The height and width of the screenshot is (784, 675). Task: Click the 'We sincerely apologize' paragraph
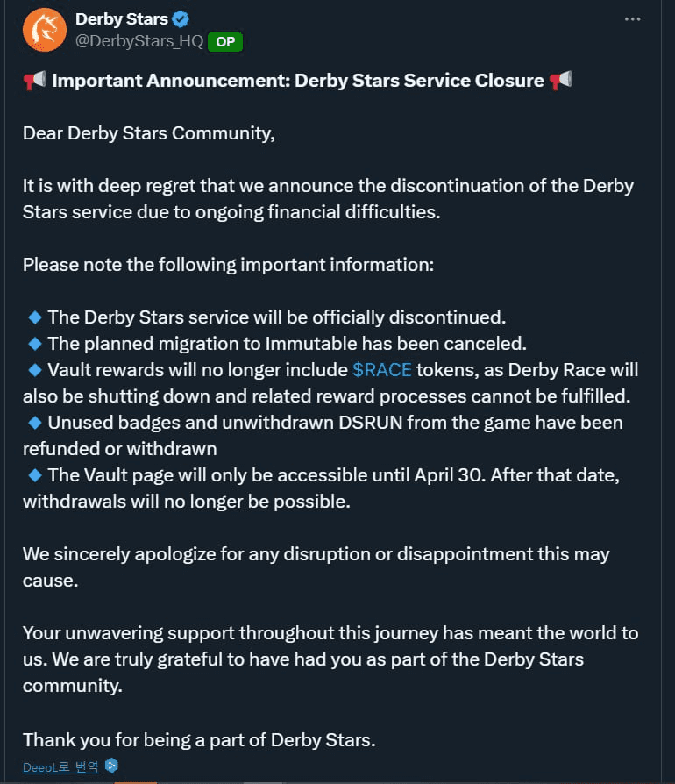tap(316, 567)
